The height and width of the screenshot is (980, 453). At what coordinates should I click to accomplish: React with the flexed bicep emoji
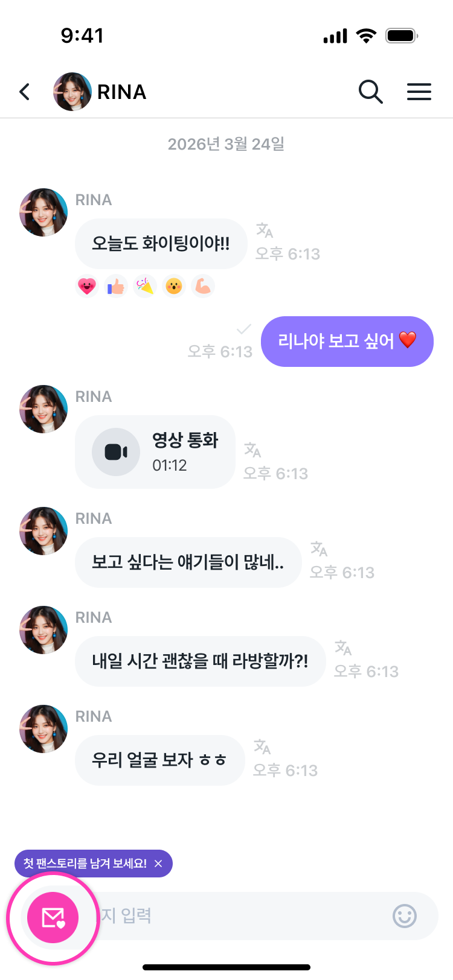(x=203, y=286)
